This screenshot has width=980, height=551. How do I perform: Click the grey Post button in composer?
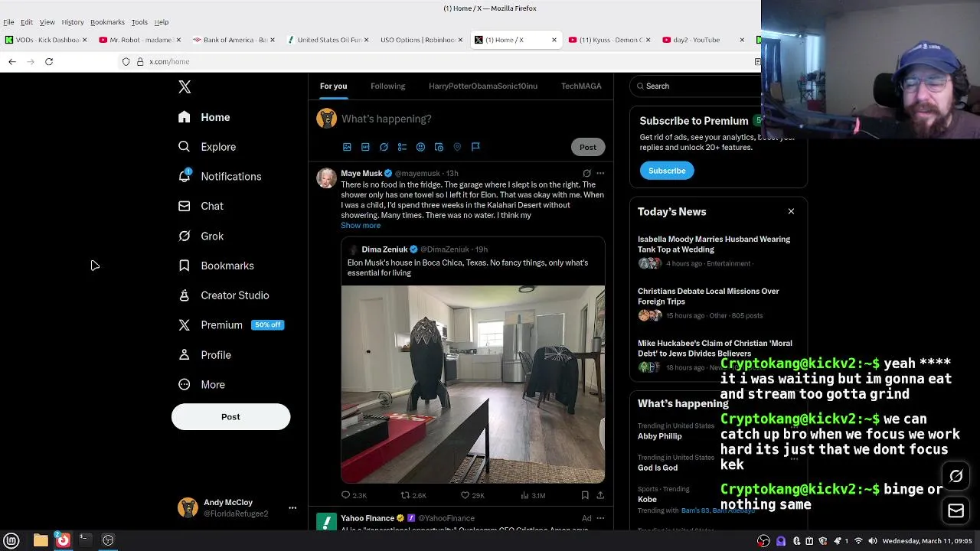(588, 147)
